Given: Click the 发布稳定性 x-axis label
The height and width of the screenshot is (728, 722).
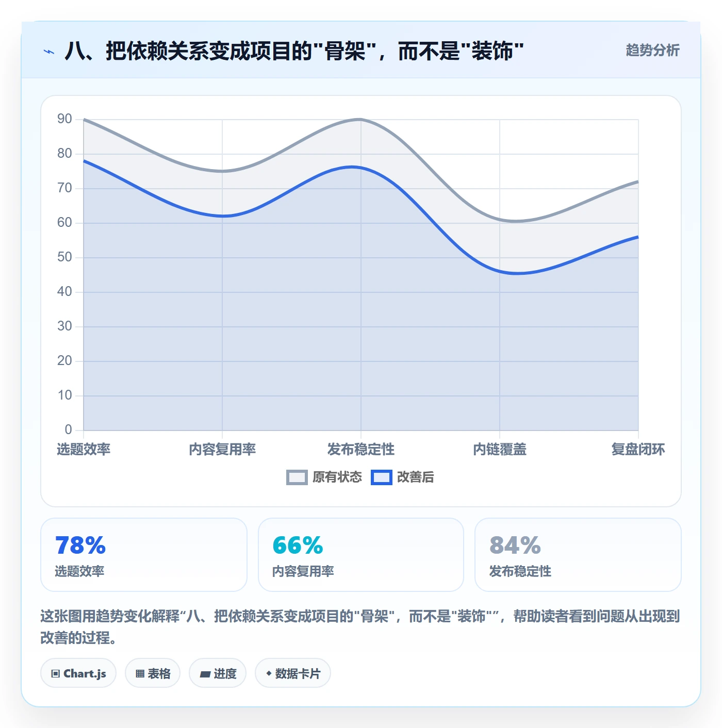Looking at the screenshot, I should [361, 450].
